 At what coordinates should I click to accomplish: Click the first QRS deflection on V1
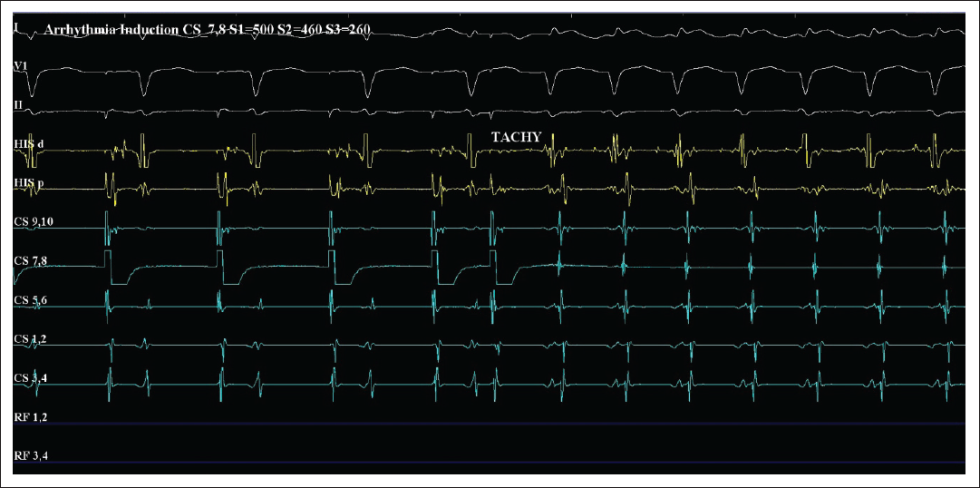click(30, 82)
